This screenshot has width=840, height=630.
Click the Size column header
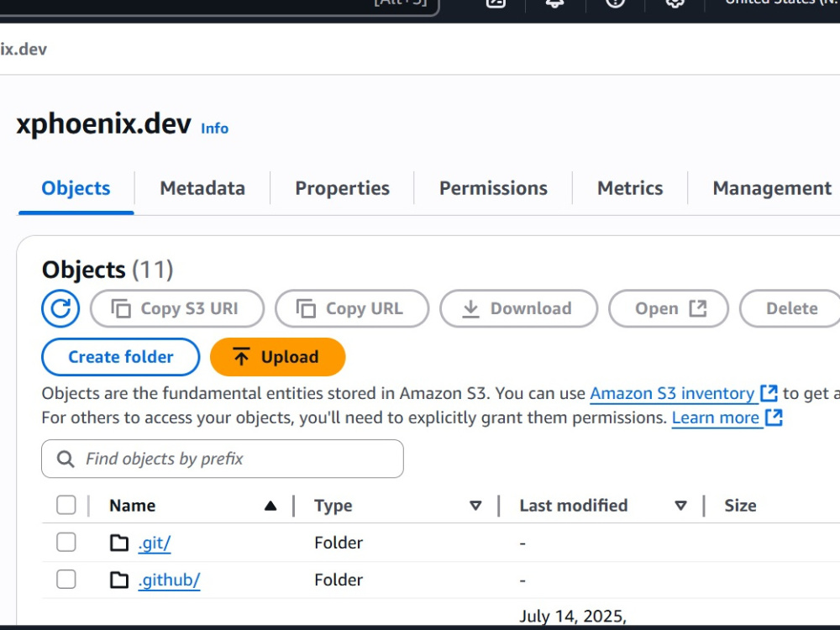(740, 506)
